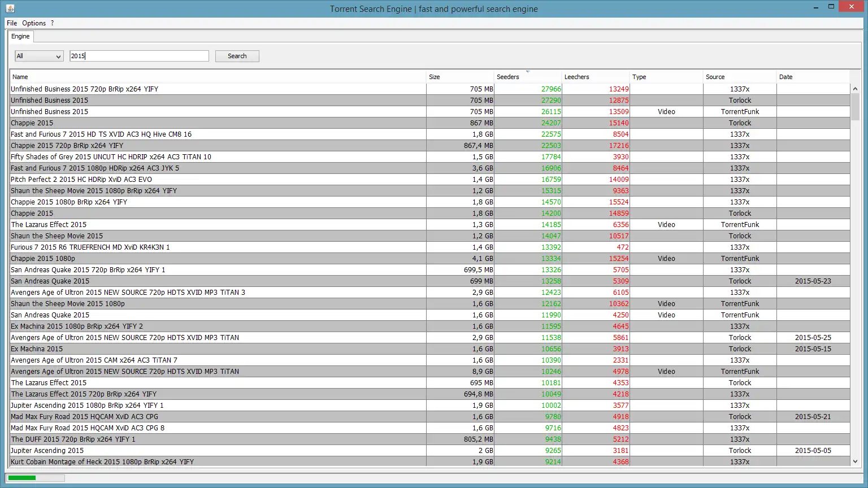This screenshot has width=868, height=488.
Task: Click date cell 2015-05-15
Action: (813, 348)
